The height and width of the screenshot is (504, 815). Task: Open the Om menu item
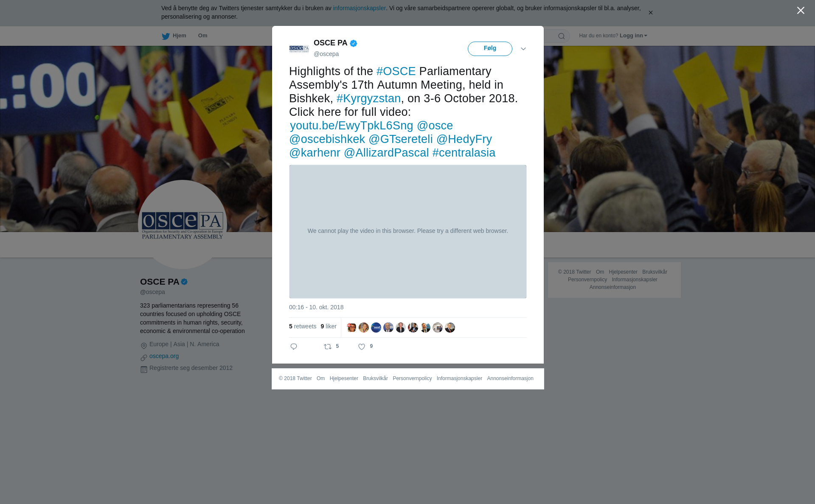[202, 36]
